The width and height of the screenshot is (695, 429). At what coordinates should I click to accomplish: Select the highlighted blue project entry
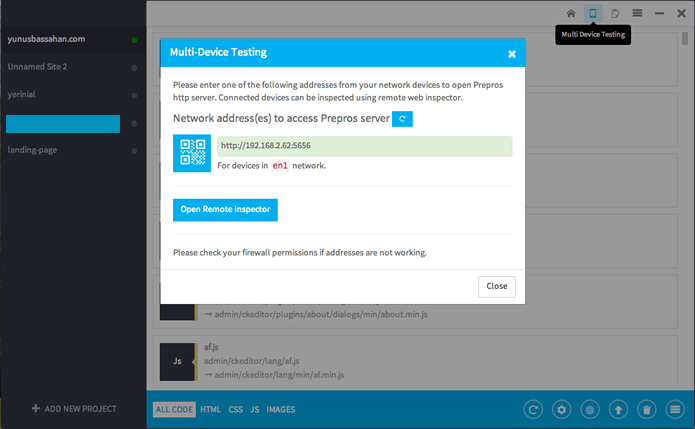click(63, 124)
